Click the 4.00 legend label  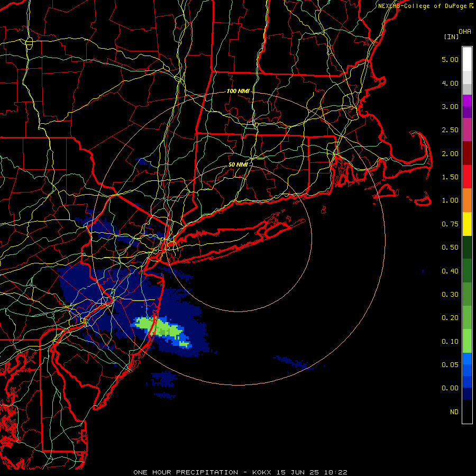[x=450, y=83]
